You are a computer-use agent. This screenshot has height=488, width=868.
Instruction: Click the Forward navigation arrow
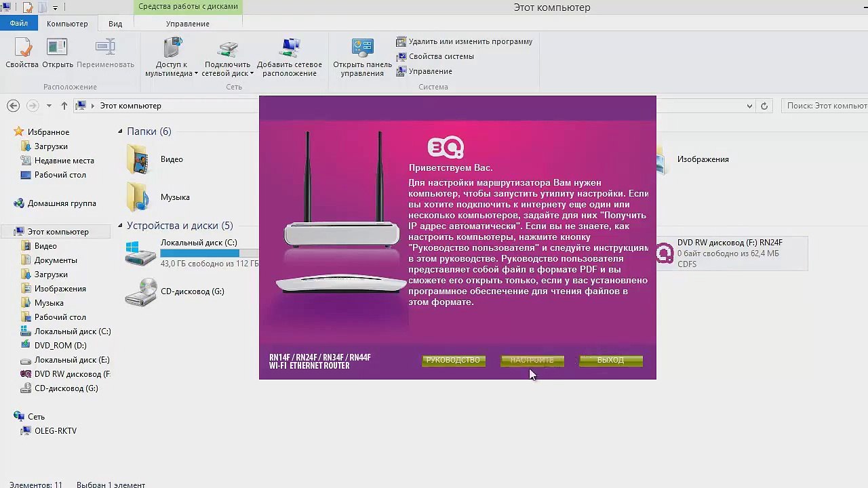(x=33, y=106)
